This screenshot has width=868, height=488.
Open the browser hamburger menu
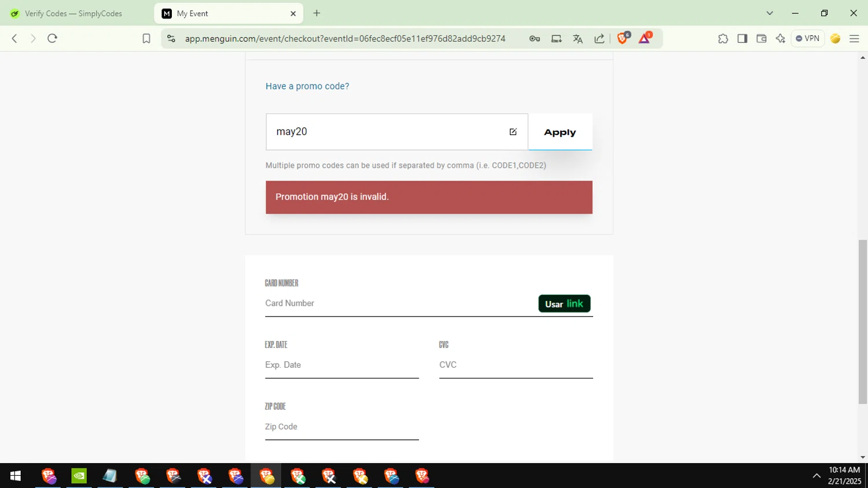[854, 38]
